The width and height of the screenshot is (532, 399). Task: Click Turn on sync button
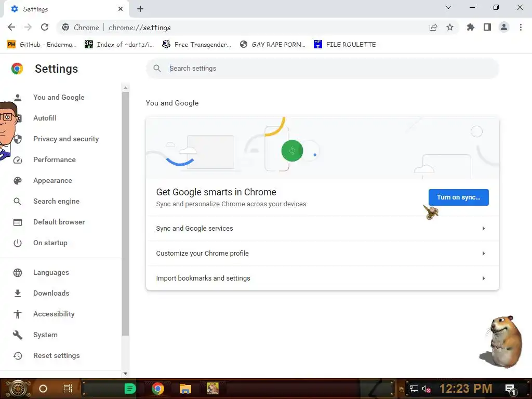pyautogui.click(x=458, y=197)
